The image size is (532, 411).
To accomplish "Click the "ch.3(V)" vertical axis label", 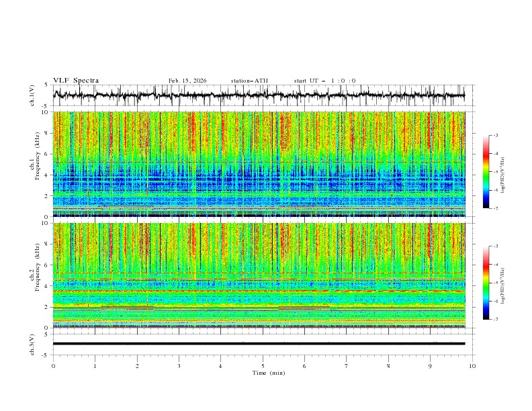I will pos(32,345).
